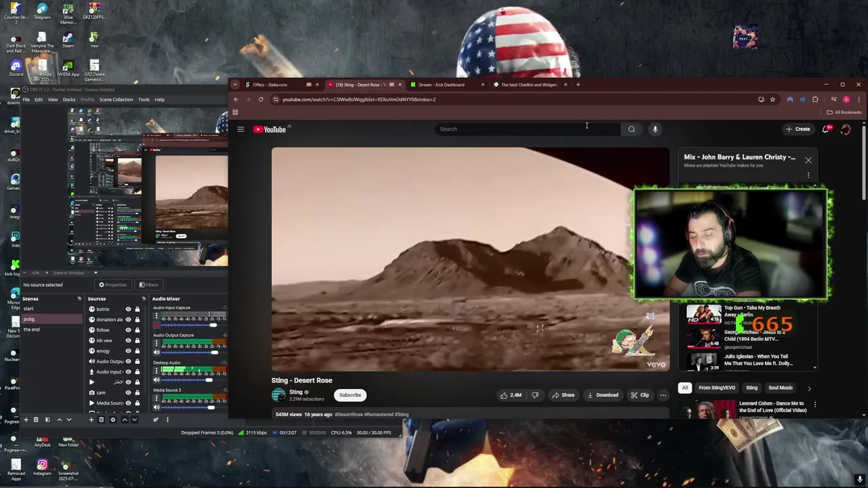Open the Chrome tab search dropdown arrow
The width and height of the screenshot is (868, 488).
[x=235, y=85]
